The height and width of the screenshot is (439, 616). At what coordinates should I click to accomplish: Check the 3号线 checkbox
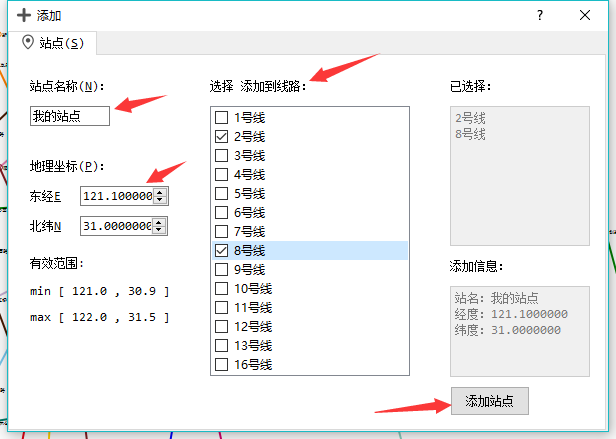tap(222, 155)
